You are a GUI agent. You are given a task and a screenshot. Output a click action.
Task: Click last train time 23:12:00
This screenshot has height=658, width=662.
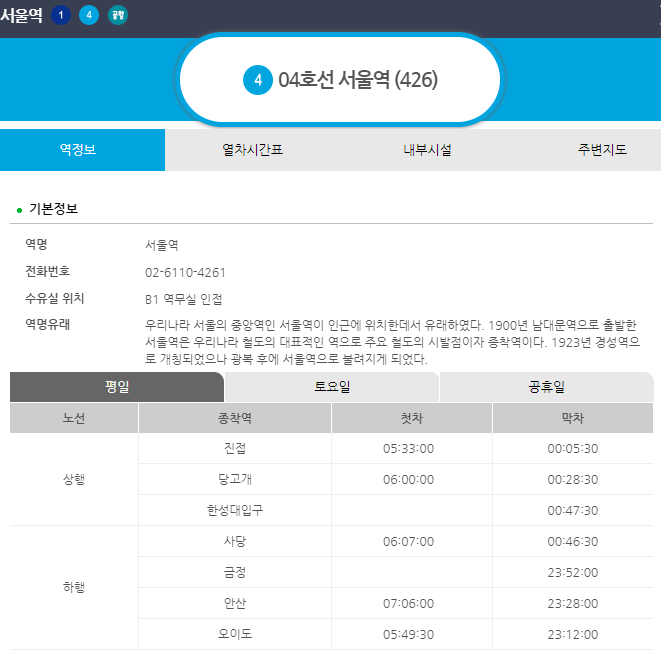[572, 635]
